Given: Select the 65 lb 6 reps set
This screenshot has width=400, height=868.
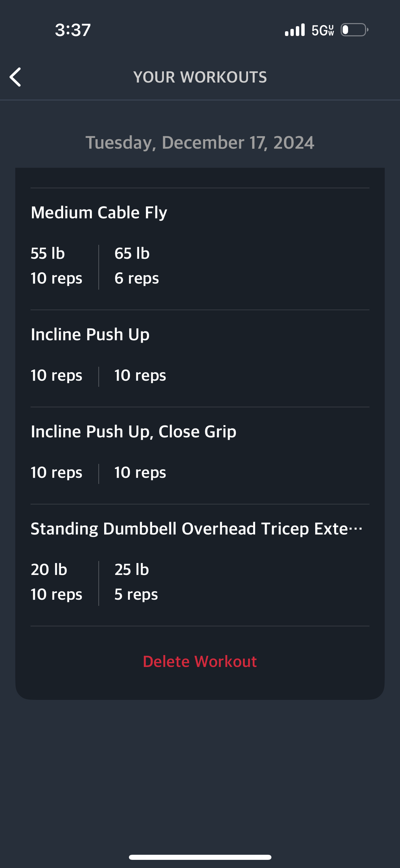Looking at the screenshot, I should point(137,266).
